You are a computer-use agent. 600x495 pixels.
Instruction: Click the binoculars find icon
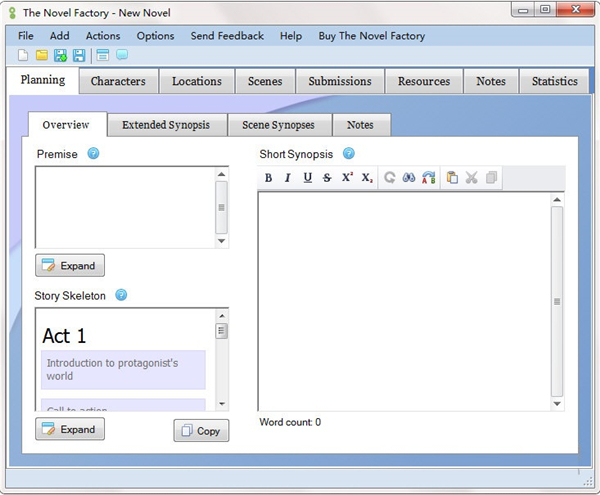tap(408, 178)
